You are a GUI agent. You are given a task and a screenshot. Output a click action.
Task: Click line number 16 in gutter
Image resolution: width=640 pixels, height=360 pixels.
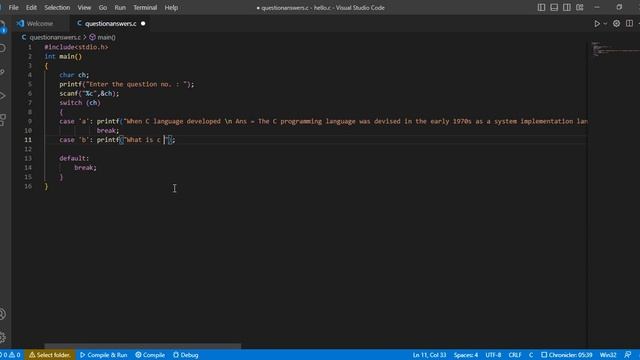[x=28, y=186]
